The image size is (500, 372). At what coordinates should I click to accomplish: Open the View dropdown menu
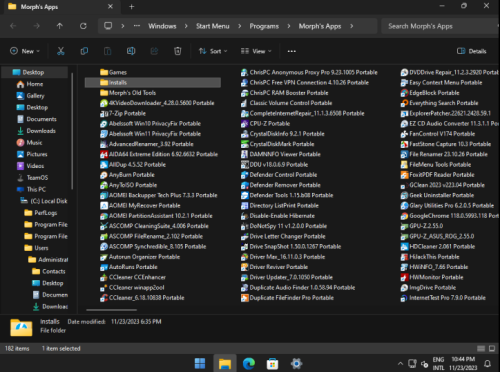click(x=256, y=51)
